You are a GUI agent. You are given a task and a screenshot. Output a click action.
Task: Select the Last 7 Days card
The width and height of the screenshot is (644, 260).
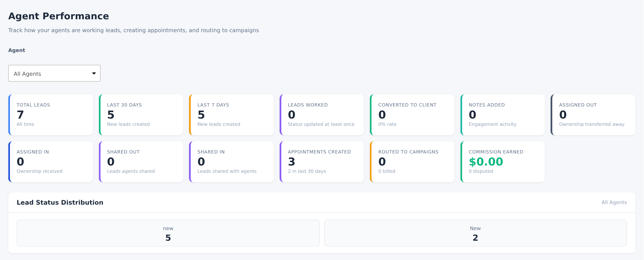click(232, 115)
